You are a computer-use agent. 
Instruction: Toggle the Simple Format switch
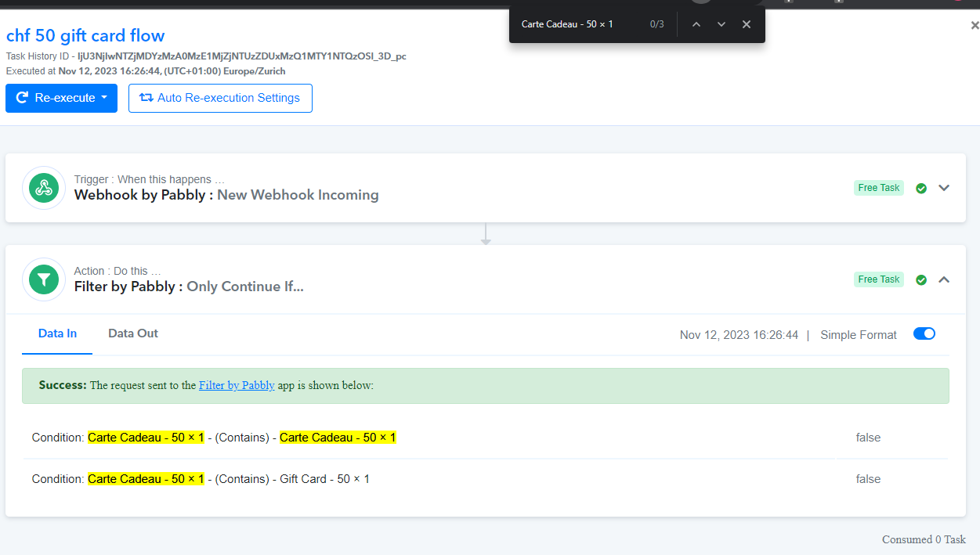coord(924,333)
